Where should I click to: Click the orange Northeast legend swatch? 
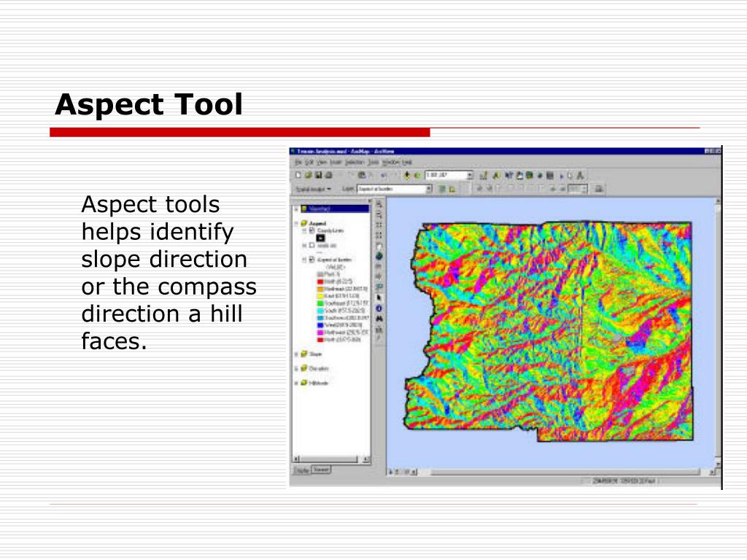(x=320, y=289)
